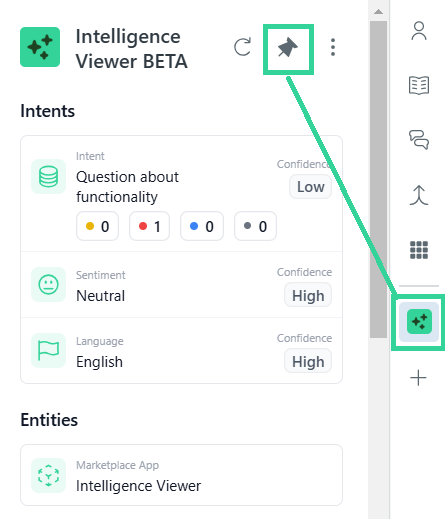Click the gray dot count badge
Image resolution: width=445 pixels, height=519 pixels.
[255, 226]
